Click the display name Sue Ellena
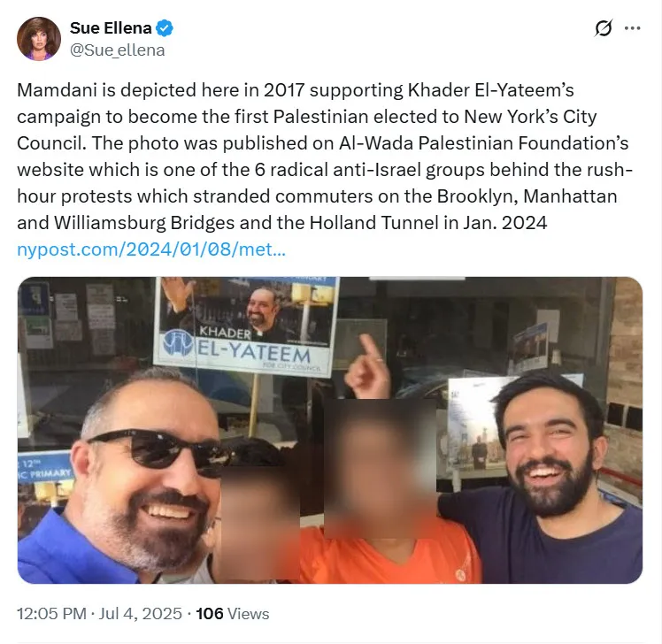 (111, 27)
